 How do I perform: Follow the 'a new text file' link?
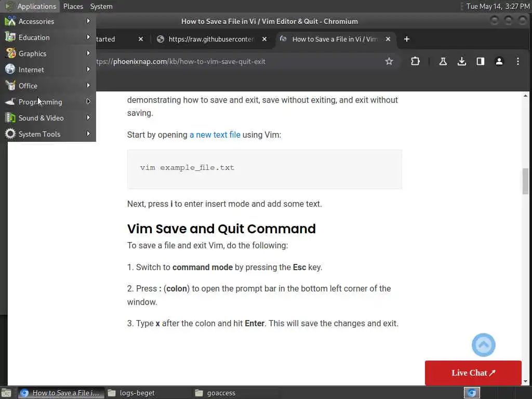(x=215, y=135)
